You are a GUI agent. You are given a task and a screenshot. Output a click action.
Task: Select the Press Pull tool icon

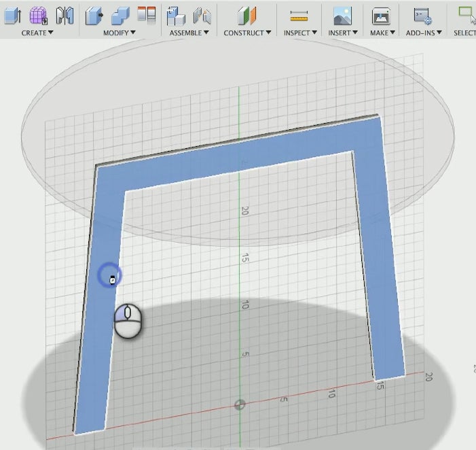point(94,15)
